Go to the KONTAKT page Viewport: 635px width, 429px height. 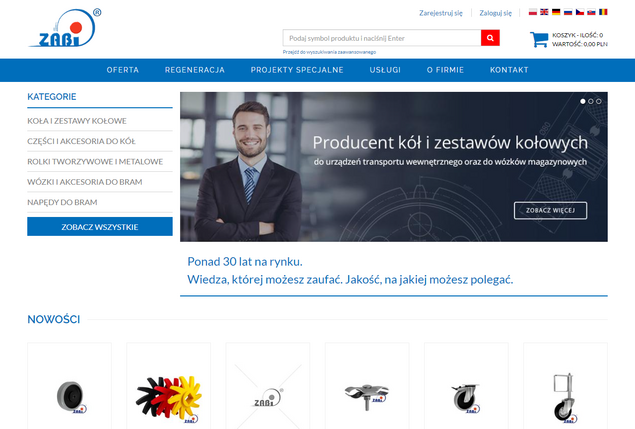point(509,70)
